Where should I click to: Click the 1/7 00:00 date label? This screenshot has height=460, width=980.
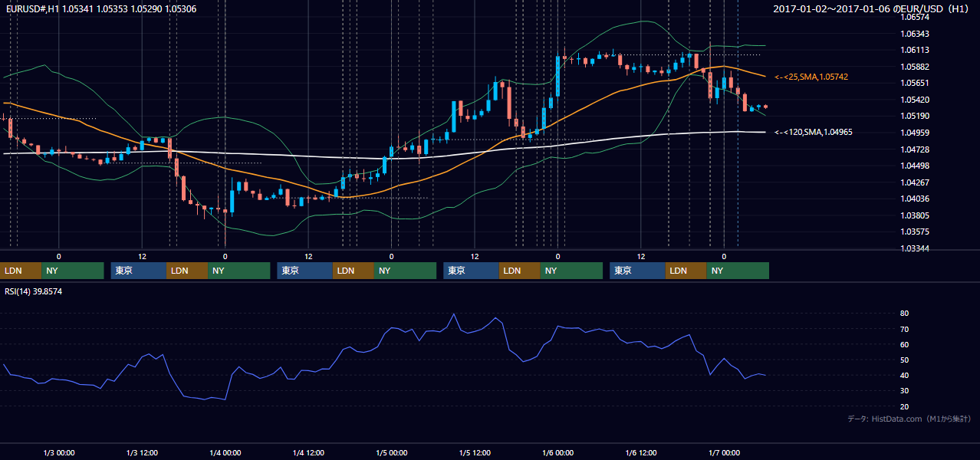click(724, 452)
